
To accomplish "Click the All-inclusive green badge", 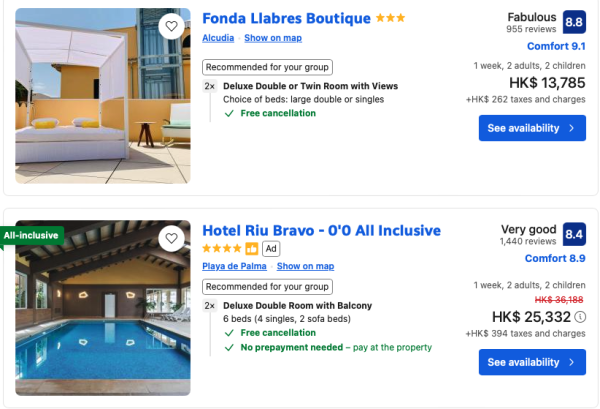I will tap(33, 236).
